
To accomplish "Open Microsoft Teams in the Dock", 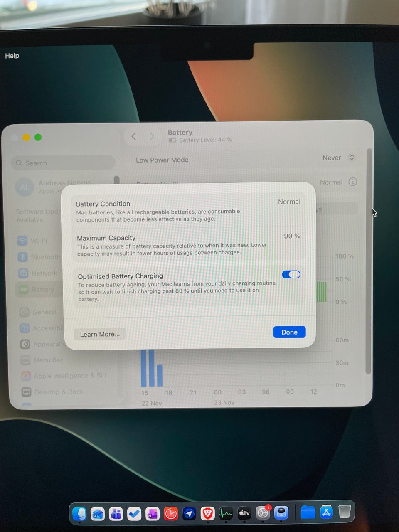I will click(x=116, y=514).
